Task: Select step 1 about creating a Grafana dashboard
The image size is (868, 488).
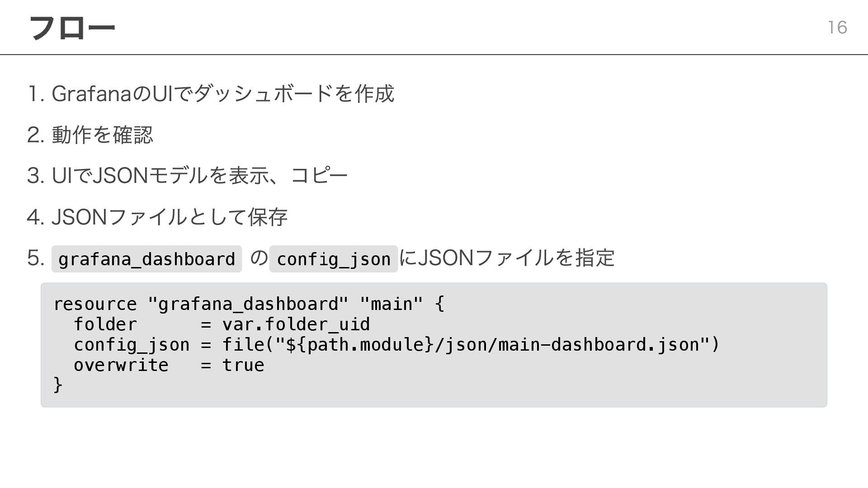Action: [223, 94]
